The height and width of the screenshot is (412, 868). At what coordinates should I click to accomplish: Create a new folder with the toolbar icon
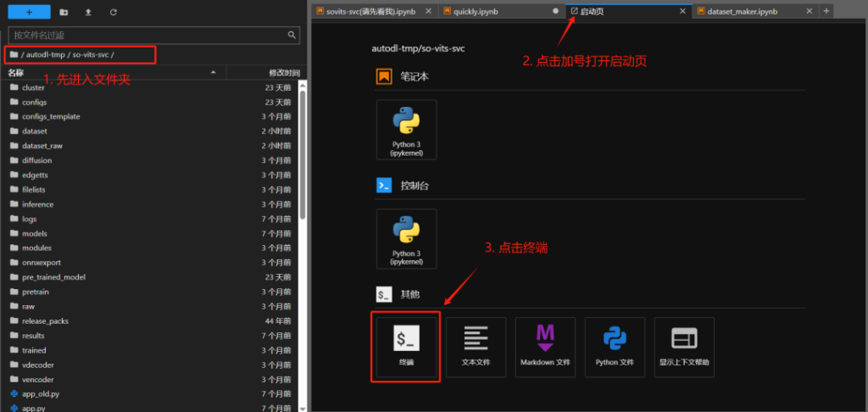pyautogui.click(x=64, y=13)
